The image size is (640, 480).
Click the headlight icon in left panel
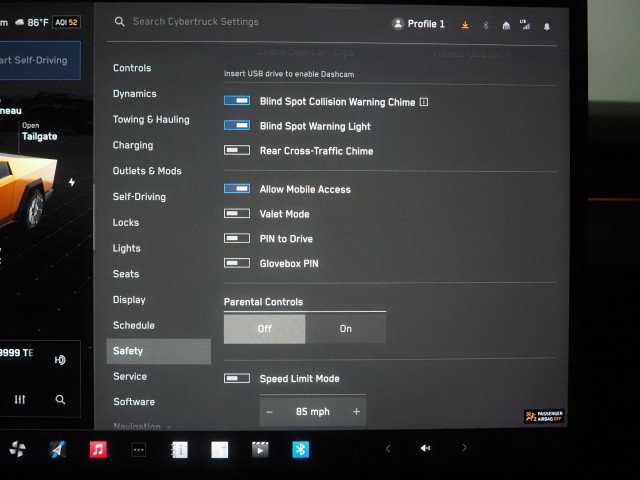click(60, 360)
